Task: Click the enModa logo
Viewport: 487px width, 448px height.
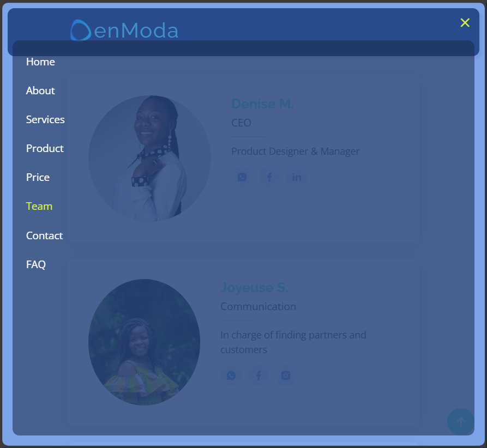Action: click(x=124, y=31)
